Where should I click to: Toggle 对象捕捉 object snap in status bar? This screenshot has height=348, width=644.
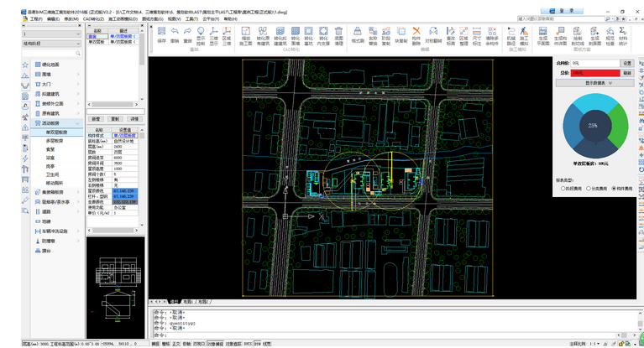tap(215, 344)
